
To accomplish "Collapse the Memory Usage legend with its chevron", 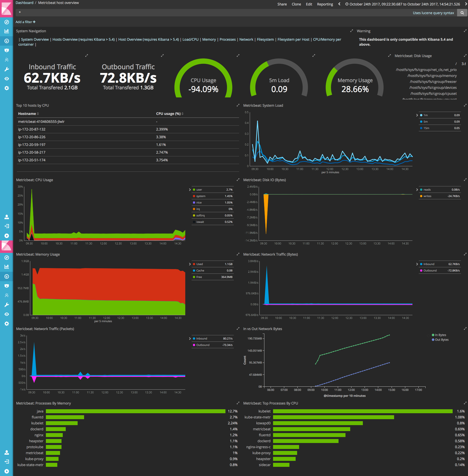I will [190, 264].
